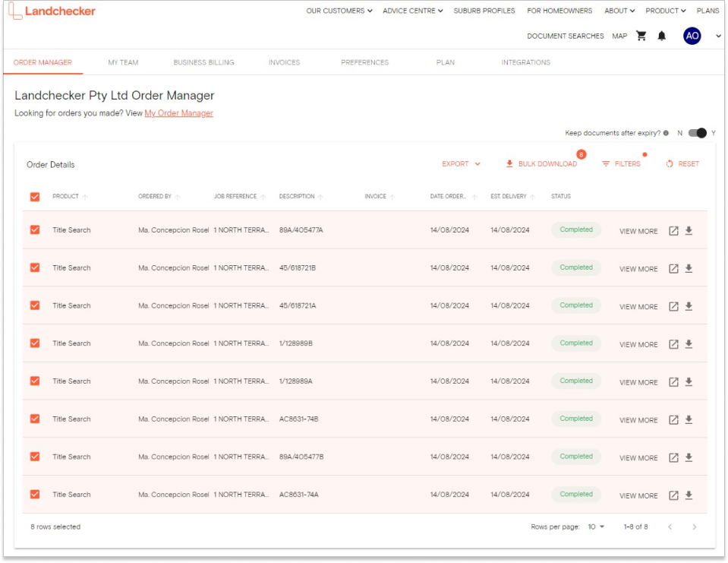Expand the account menu chevron
728x563 pixels.
coord(718,36)
